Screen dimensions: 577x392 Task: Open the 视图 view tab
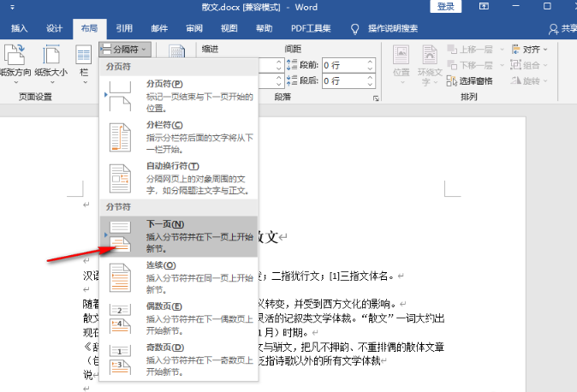(x=229, y=28)
